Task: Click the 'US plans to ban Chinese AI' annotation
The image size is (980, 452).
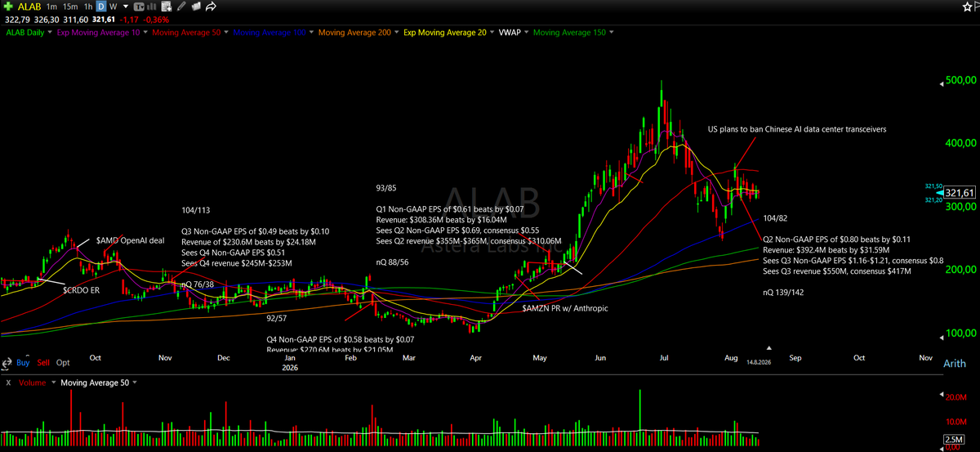Action: tap(797, 129)
